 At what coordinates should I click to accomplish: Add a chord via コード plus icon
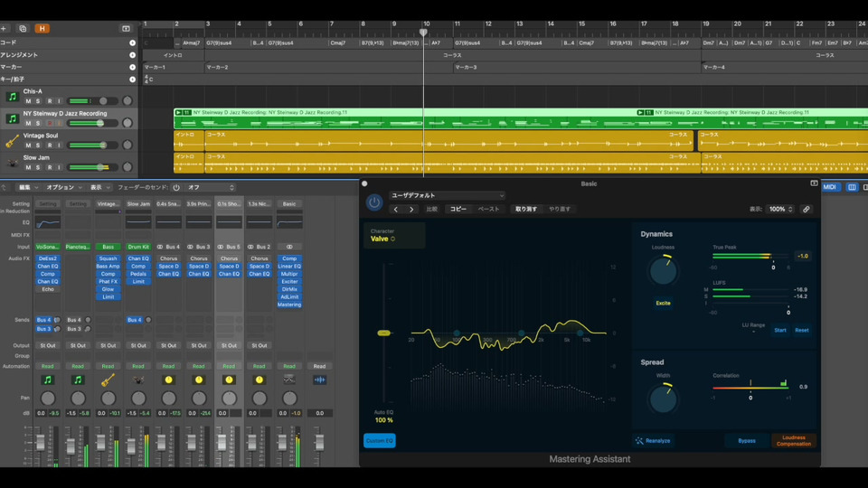[x=132, y=42]
